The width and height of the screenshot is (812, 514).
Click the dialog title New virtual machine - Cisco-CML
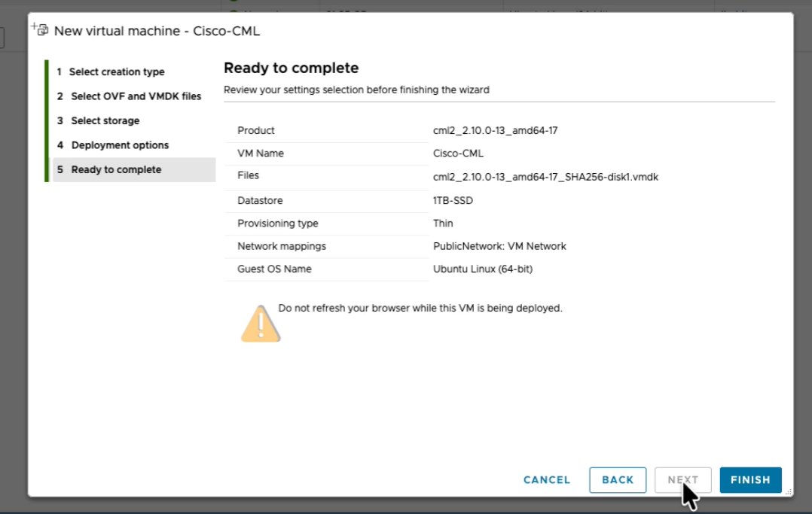click(157, 31)
